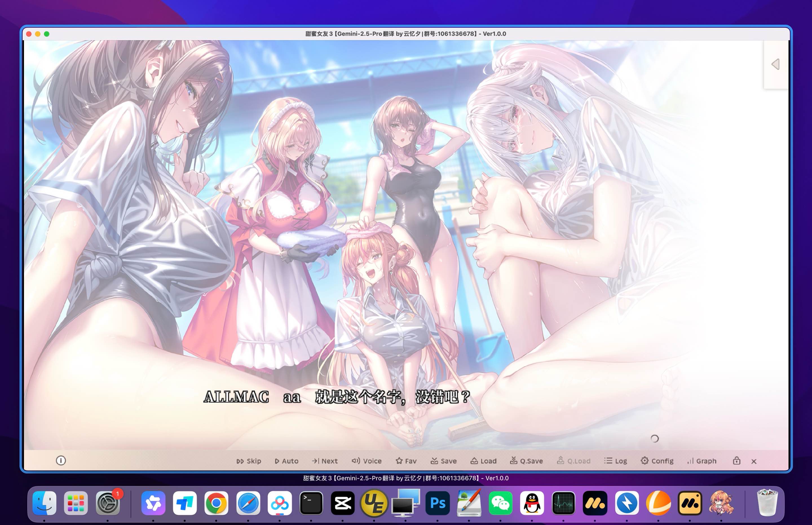Open the Graph scene gallery
The height and width of the screenshot is (525, 812).
701,461
